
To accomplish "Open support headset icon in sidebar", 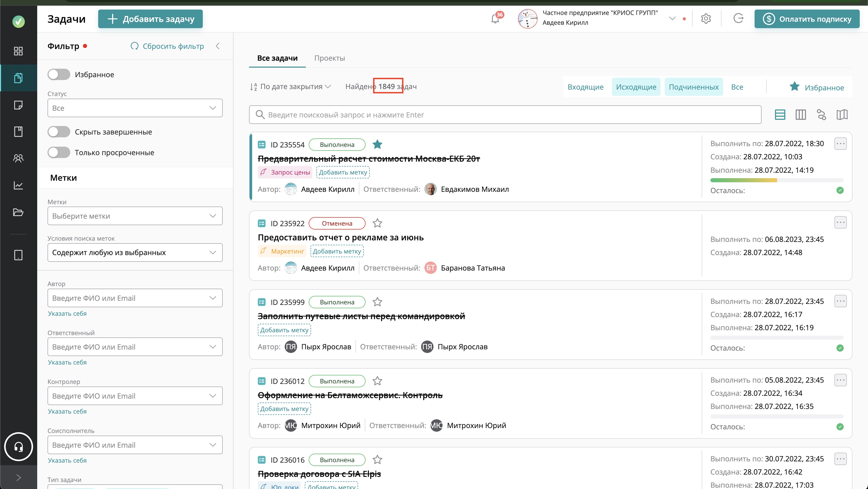I will pyautogui.click(x=19, y=447).
